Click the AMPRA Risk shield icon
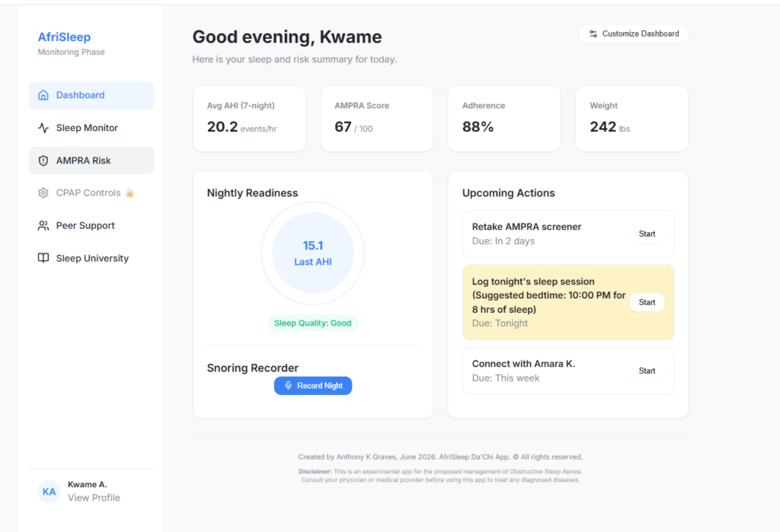The width and height of the screenshot is (780, 532). click(43, 161)
